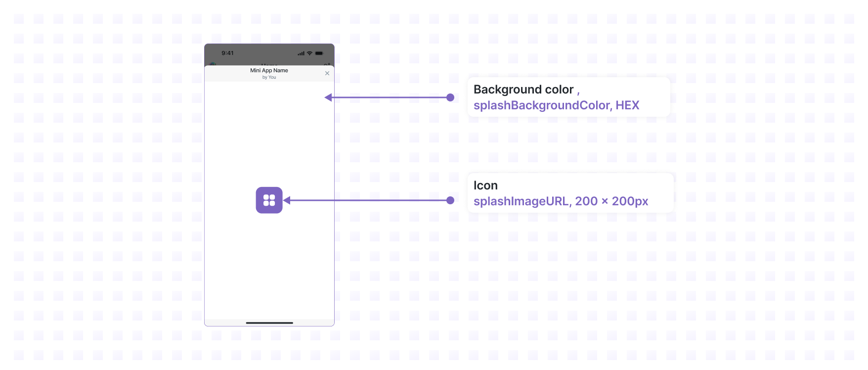Image resolution: width=868 pixels, height=370 pixels.
Task: Click the white splash background below the icon
Action: pos(269,262)
